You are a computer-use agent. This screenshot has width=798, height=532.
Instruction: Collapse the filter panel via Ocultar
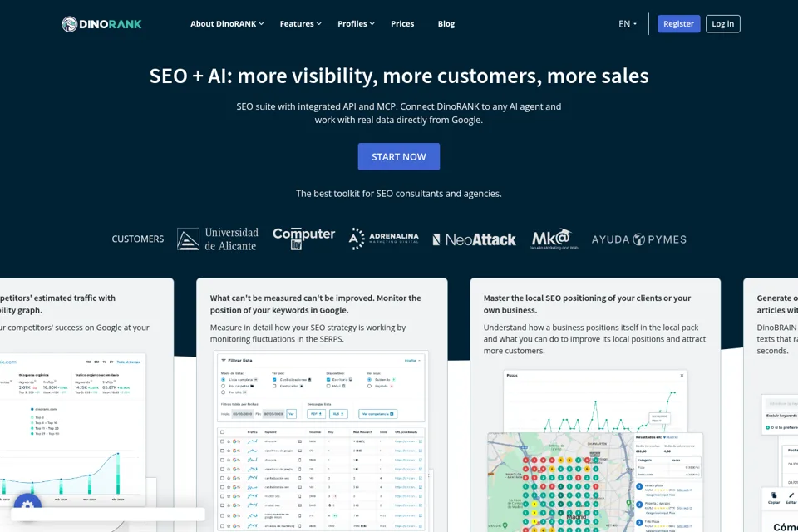(413, 361)
